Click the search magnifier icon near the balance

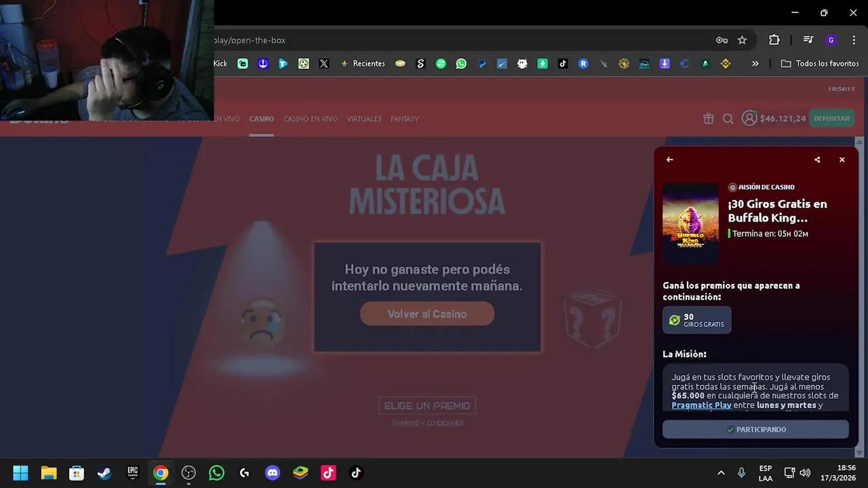(x=728, y=119)
